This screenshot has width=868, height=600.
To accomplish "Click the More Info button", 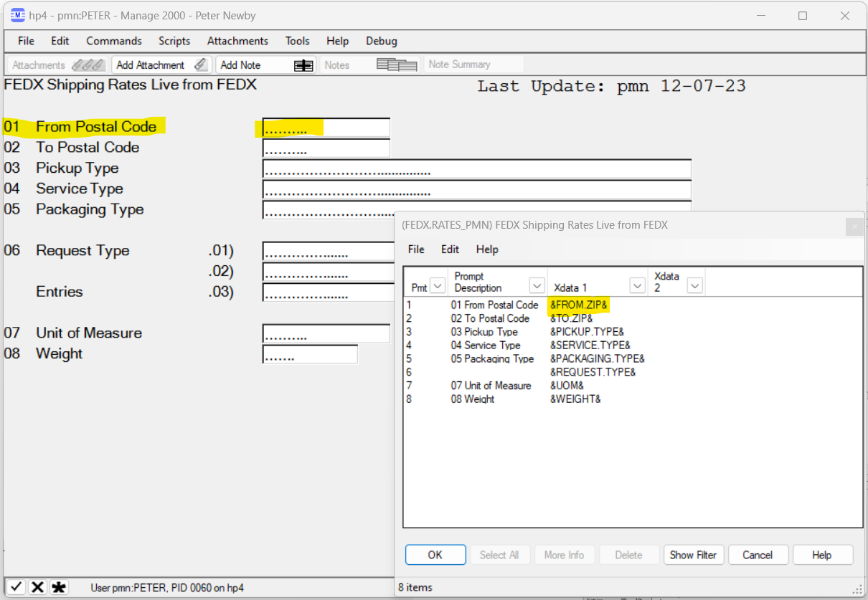I will pyautogui.click(x=565, y=555).
